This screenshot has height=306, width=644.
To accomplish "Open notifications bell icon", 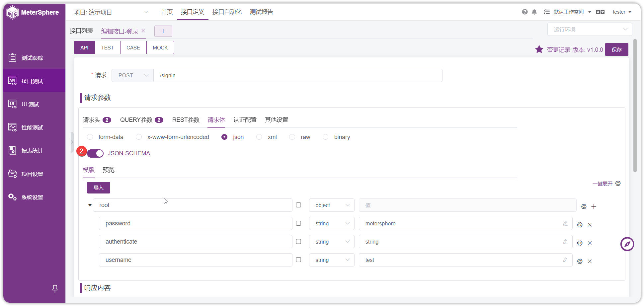I will point(534,12).
